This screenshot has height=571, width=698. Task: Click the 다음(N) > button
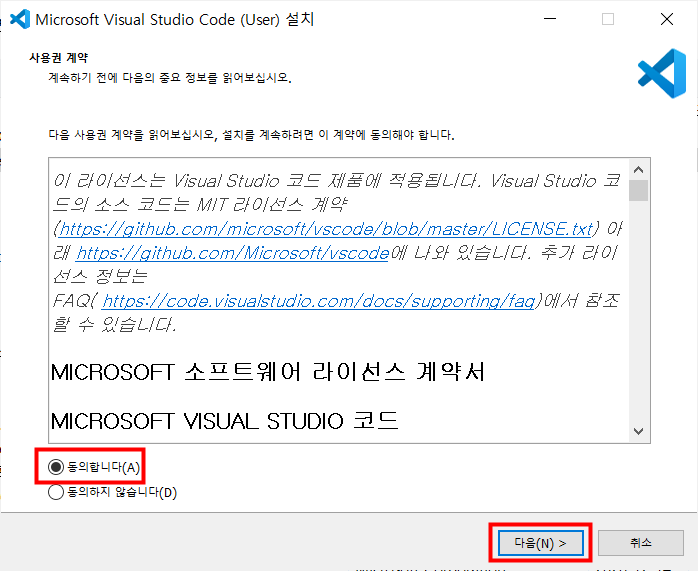click(540, 543)
